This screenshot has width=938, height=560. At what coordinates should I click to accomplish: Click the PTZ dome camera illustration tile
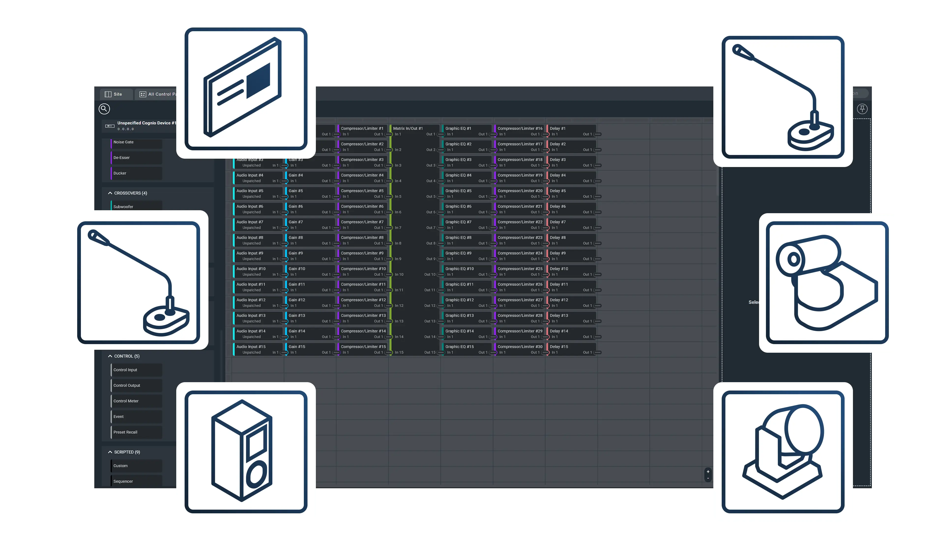click(783, 452)
